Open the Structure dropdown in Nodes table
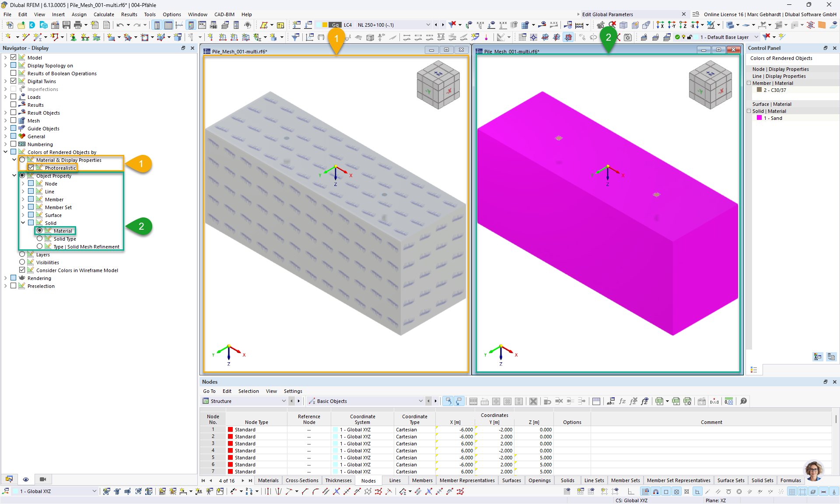 coord(283,401)
